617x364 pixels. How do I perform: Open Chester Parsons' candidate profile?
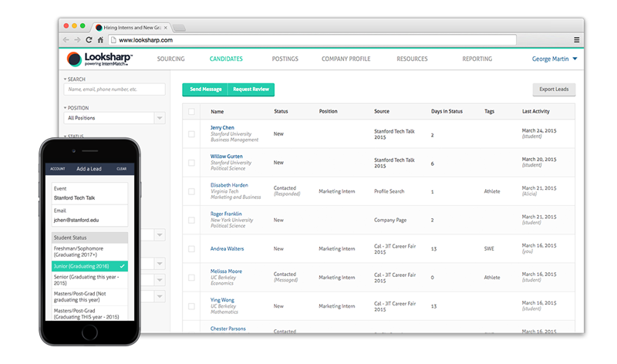(228, 329)
